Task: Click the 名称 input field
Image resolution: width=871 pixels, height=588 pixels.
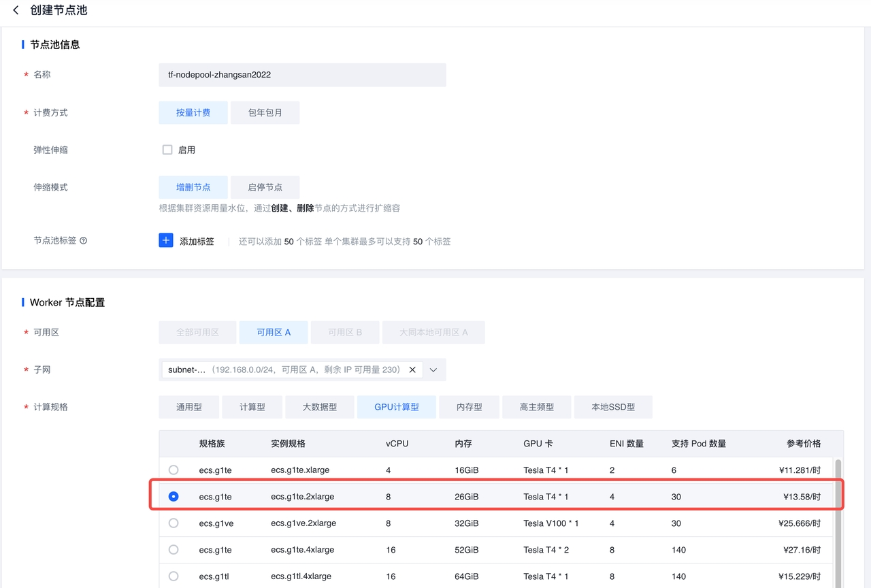Action: (302, 75)
